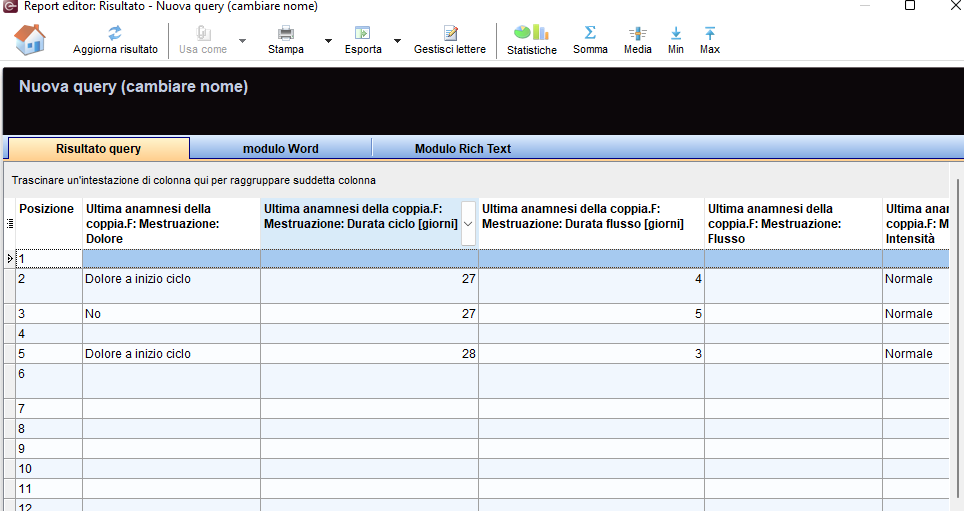
Task: Apply the Somma sigma function
Action: tap(590, 40)
